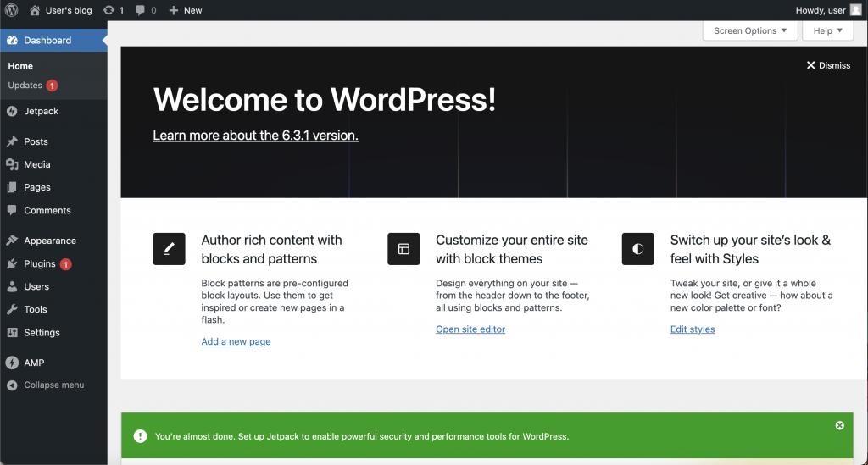This screenshot has width=868, height=465.
Task: Click the Jetpack setup notice message text
Action: tap(361, 436)
